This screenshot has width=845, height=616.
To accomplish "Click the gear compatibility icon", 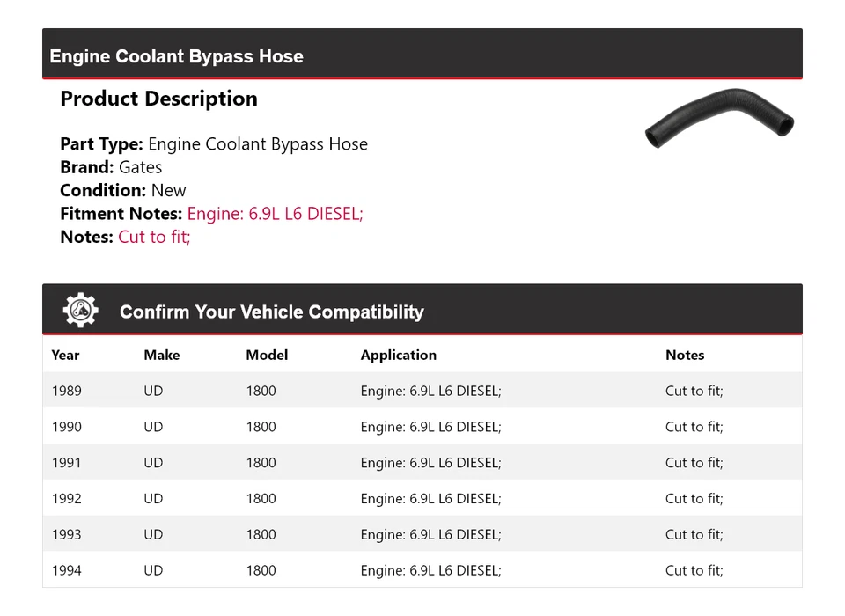I will [80, 311].
